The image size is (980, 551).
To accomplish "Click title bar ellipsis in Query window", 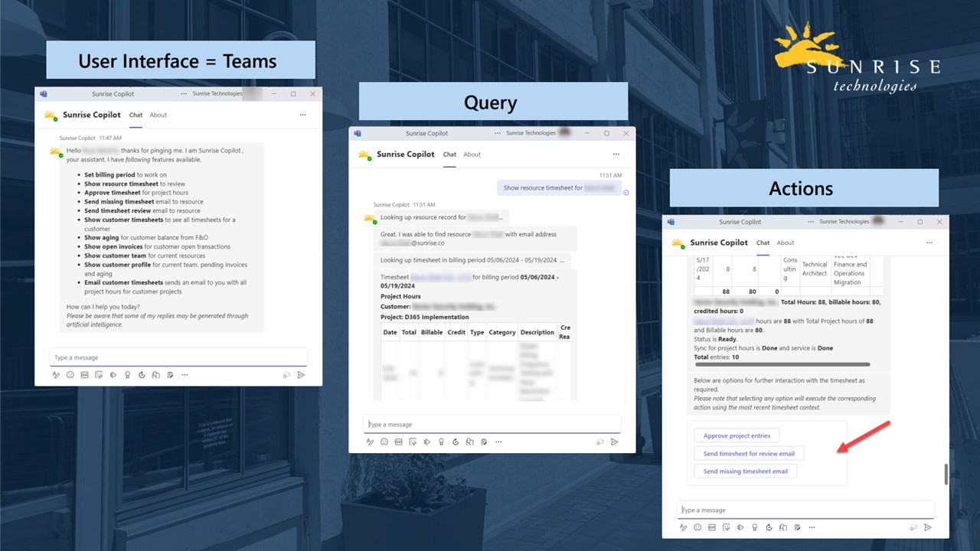I will pyautogui.click(x=498, y=133).
